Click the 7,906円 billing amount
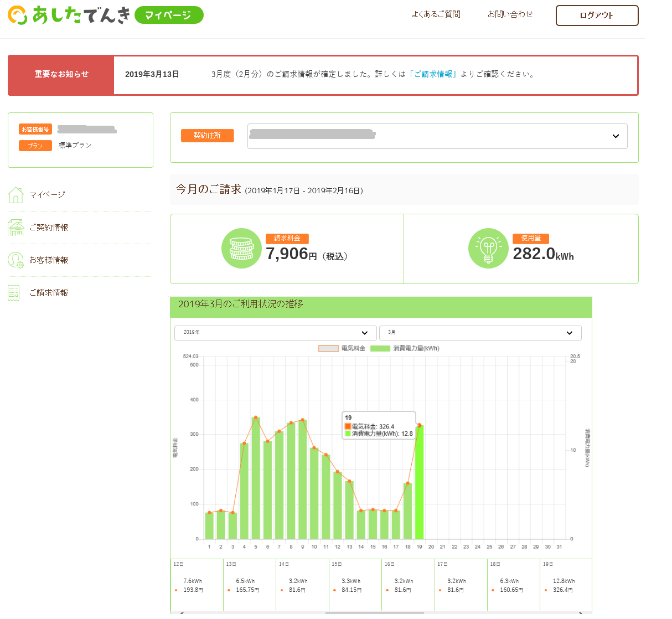This screenshot has width=672, height=619. 307,254
